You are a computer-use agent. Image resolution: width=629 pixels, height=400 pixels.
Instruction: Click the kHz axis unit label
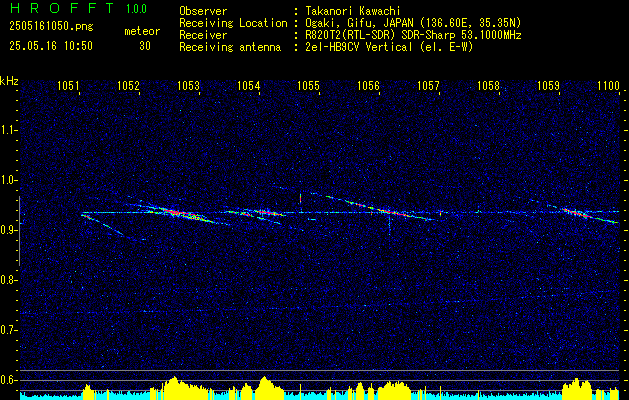tap(9, 81)
